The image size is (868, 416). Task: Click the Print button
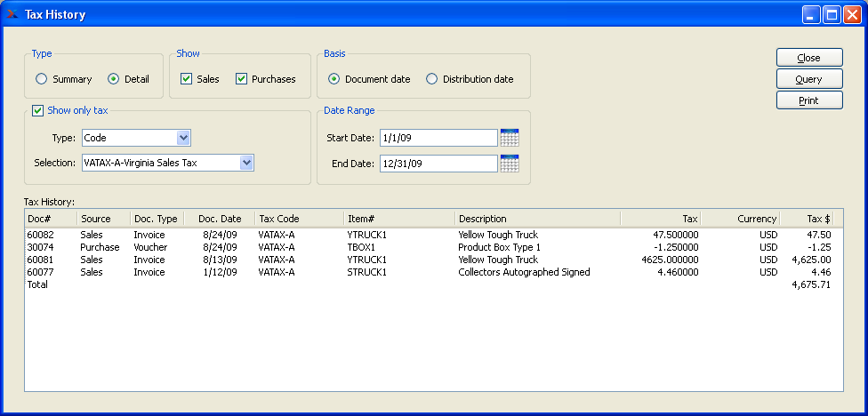click(808, 100)
